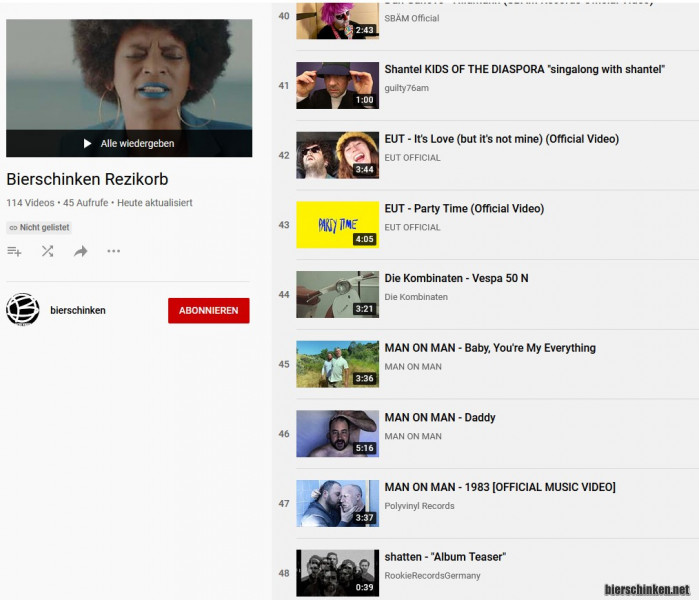Open the Vespa 50 N thumbnail
The width and height of the screenshot is (699, 600).
pyautogui.click(x=337, y=294)
